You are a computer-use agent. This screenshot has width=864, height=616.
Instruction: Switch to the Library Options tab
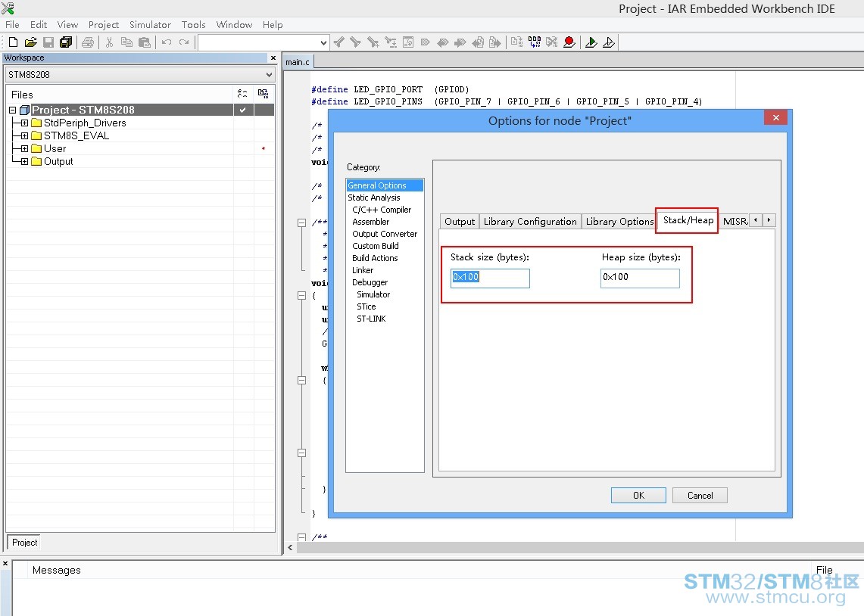click(x=619, y=221)
